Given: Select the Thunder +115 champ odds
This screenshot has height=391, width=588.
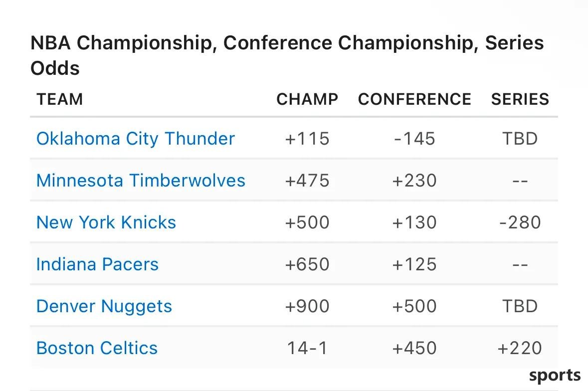Looking at the screenshot, I should coord(307,139).
